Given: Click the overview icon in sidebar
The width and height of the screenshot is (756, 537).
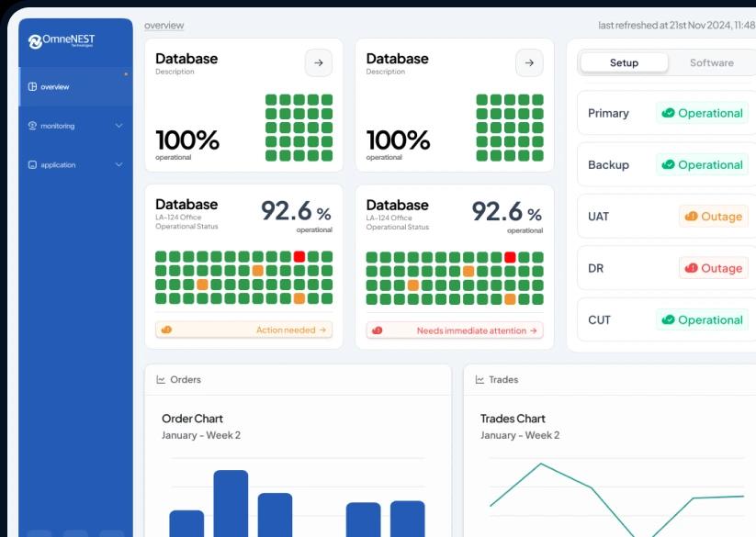Looking at the screenshot, I should (x=33, y=87).
